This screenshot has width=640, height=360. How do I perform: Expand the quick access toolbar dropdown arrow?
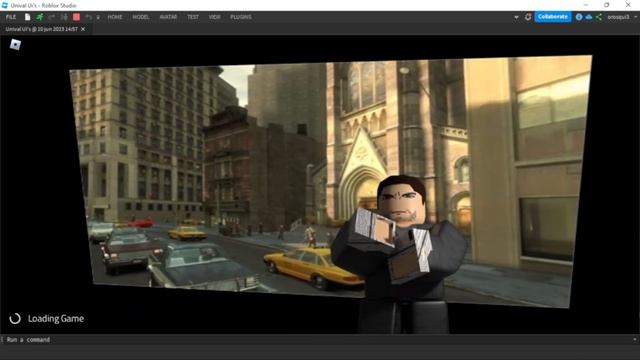98,18
